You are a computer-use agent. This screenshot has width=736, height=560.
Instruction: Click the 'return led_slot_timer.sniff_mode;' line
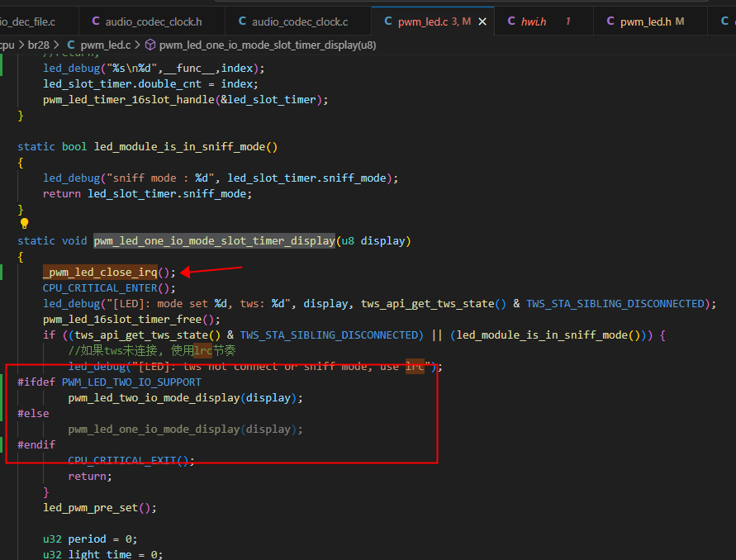tap(147, 194)
